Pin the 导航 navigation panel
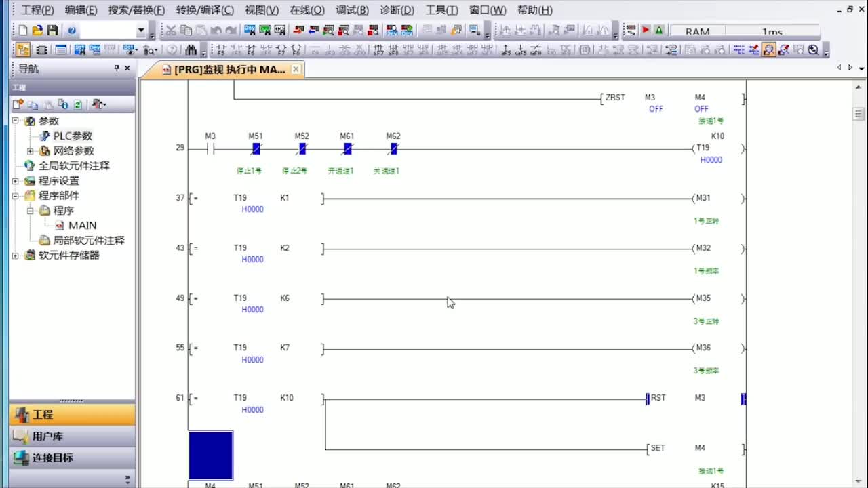The height and width of the screenshot is (488, 868). click(x=116, y=68)
